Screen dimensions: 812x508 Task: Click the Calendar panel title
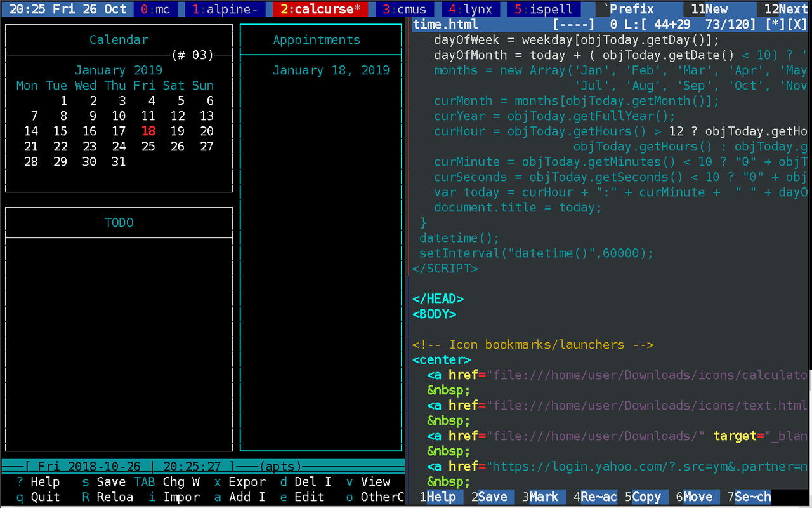[x=119, y=39]
